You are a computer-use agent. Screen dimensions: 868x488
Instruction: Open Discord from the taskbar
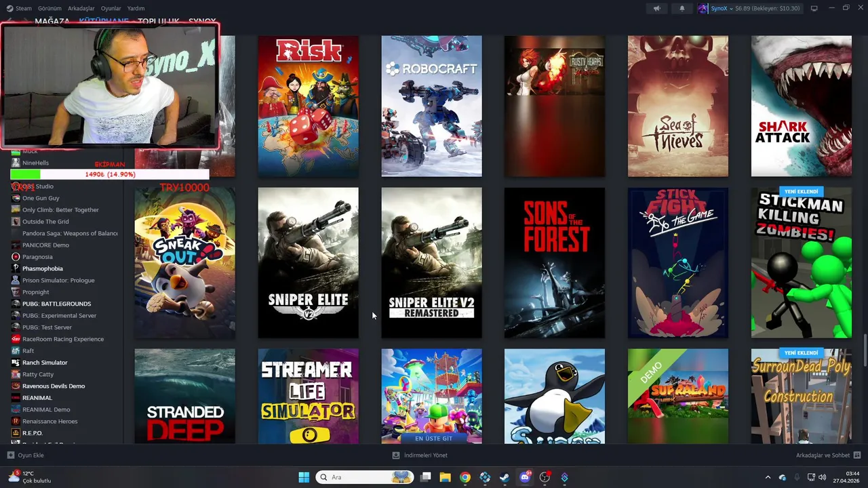click(524, 477)
